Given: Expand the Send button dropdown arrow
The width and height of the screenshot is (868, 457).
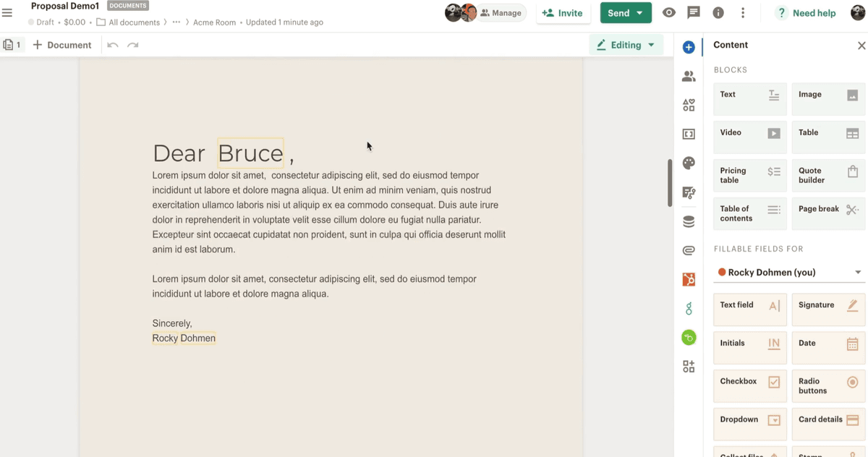Looking at the screenshot, I should pos(639,13).
